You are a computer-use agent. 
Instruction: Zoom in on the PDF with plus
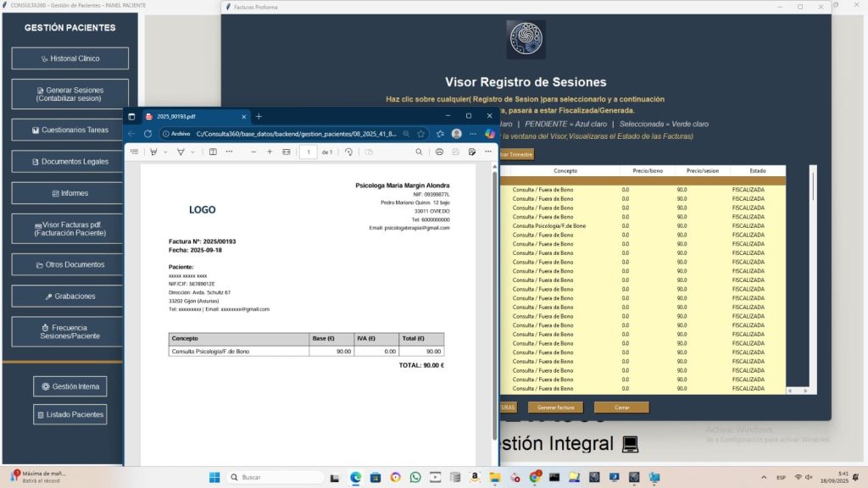[270, 152]
